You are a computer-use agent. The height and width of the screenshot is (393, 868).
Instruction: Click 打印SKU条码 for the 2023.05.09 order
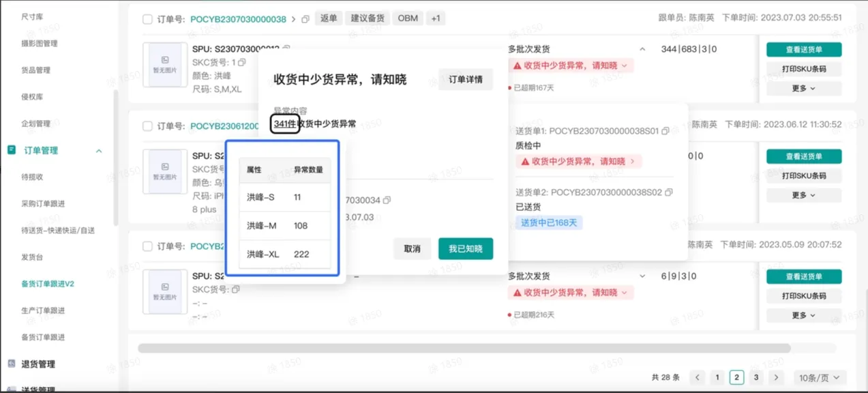(x=804, y=296)
